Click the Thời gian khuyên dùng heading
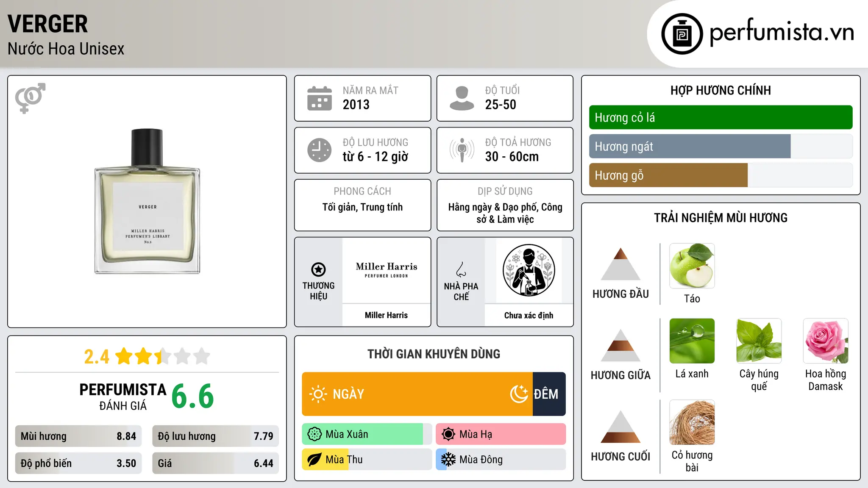Image resolution: width=868 pixels, height=488 pixels. pos(434,354)
